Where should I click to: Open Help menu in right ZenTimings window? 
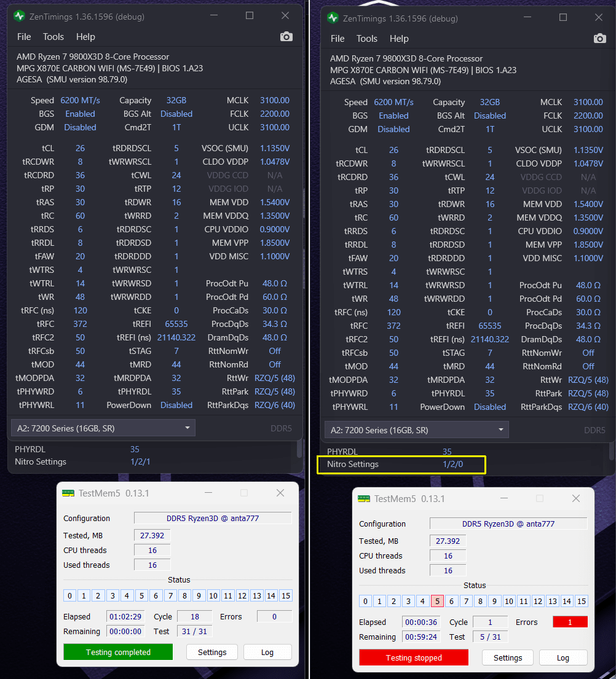tap(399, 39)
